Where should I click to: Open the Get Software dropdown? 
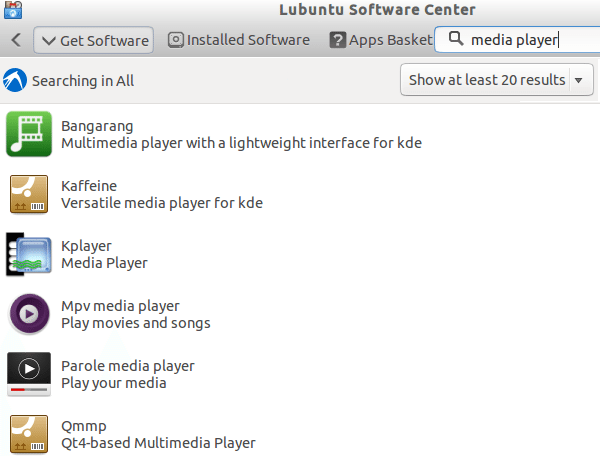[93, 40]
